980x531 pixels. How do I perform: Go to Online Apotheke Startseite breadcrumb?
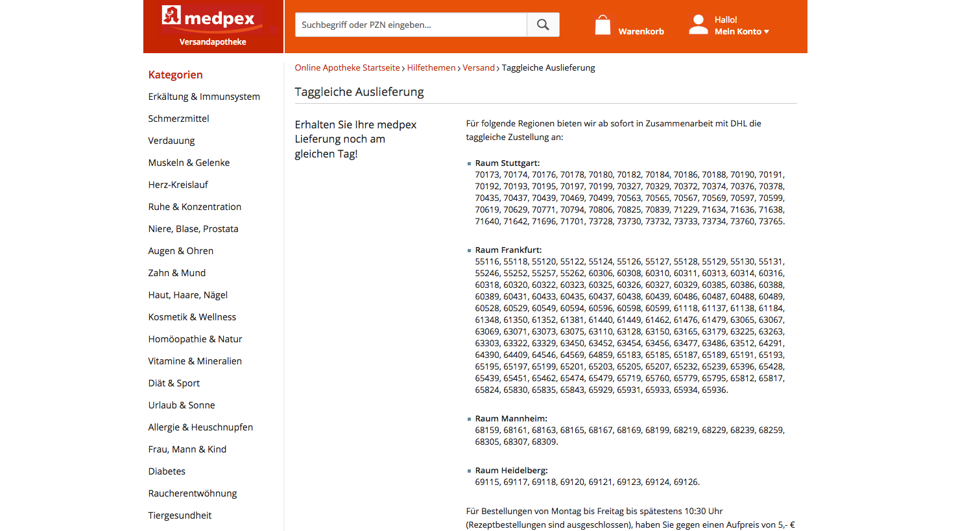coord(347,67)
